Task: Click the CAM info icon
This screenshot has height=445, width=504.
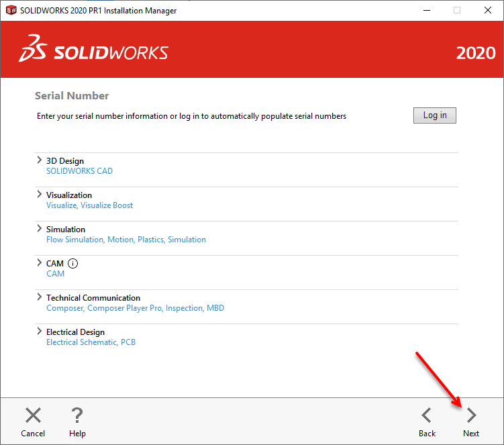Action: (x=72, y=264)
